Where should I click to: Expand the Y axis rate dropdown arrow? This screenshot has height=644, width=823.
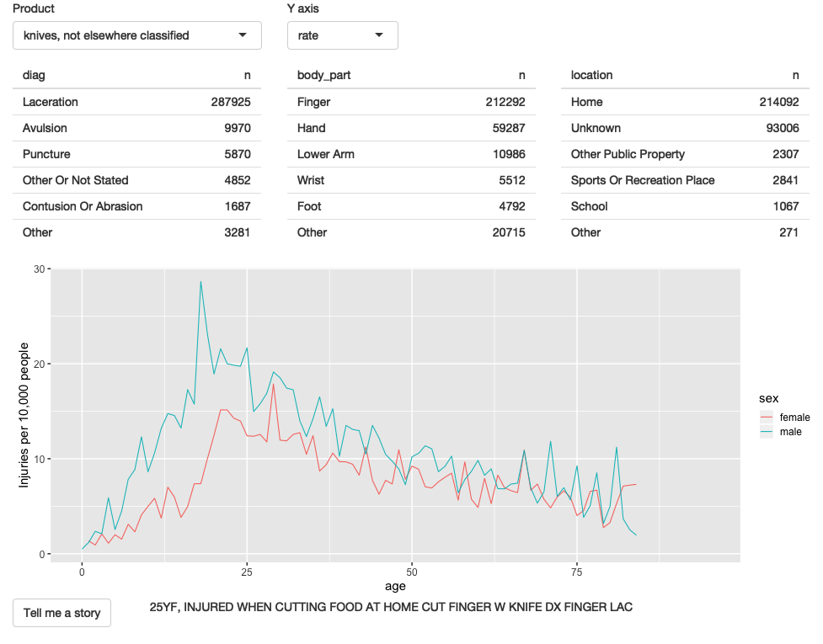(379, 35)
